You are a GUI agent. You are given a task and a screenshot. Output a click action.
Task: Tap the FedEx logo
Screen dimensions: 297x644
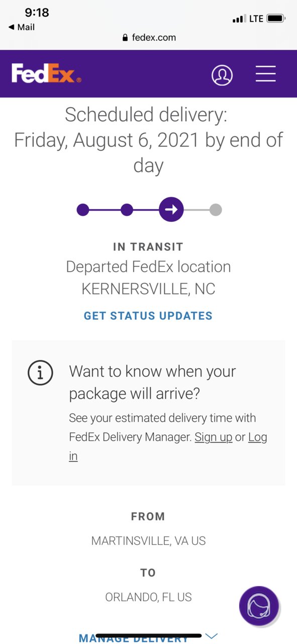[x=46, y=73]
